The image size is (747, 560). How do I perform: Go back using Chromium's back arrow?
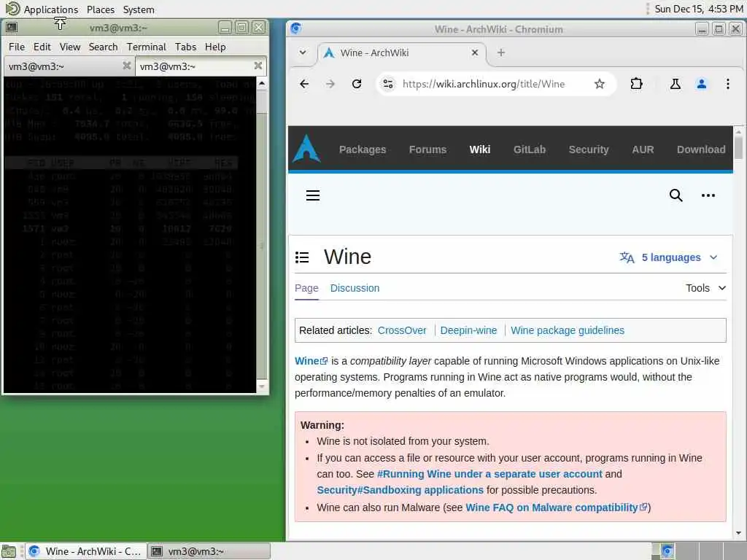coord(304,85)
